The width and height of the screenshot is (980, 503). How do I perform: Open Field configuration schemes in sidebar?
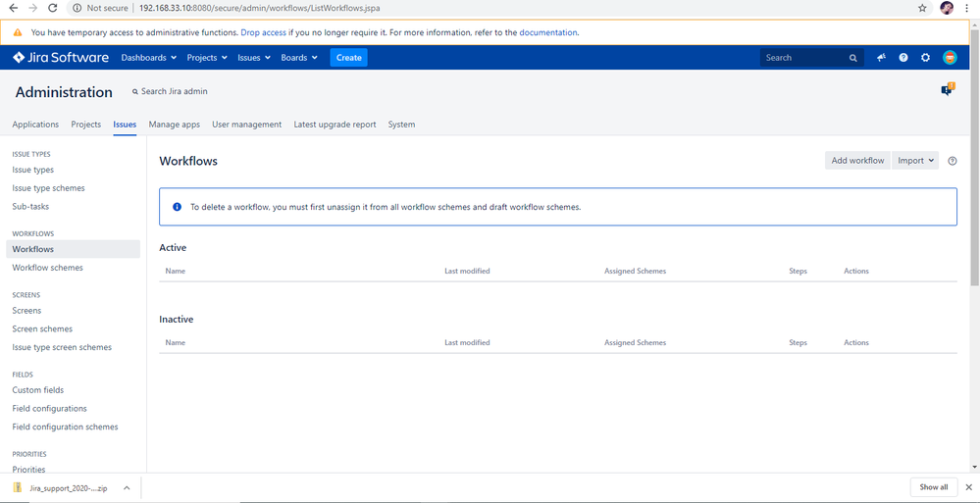click(65, 427)
